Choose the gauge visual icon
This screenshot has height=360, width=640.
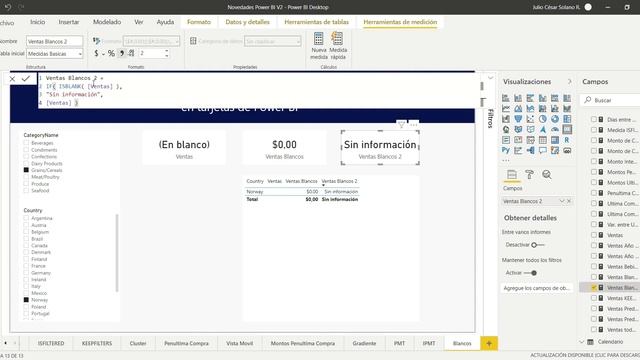click(x=555, y=129)
